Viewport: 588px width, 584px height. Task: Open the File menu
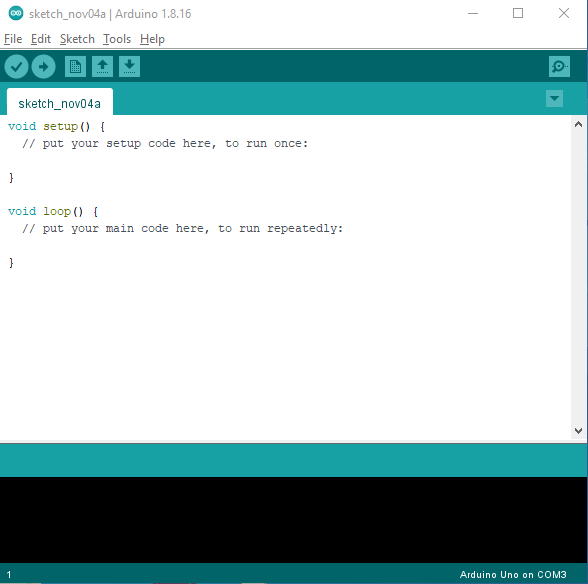13,39
